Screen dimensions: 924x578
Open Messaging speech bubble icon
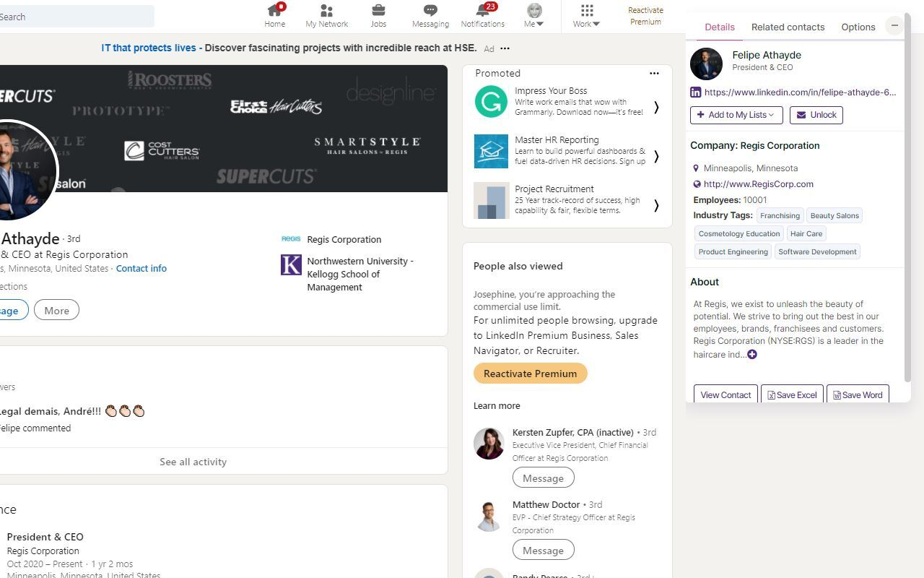(430, 11)
